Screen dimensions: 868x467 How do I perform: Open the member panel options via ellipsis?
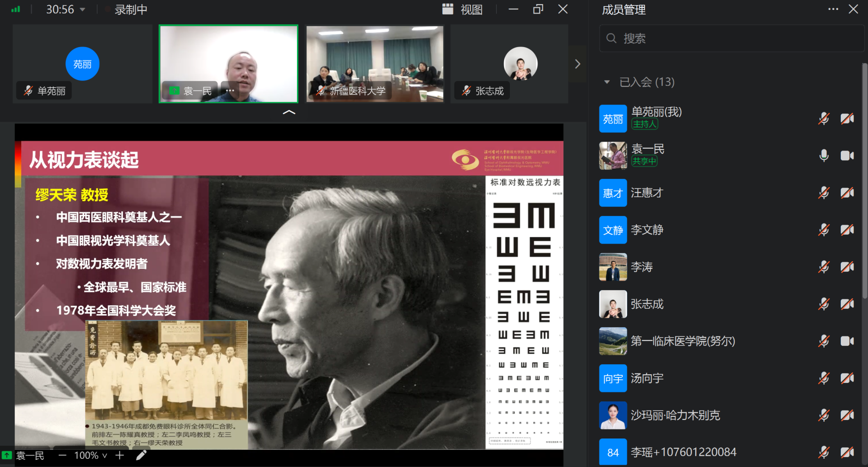click(x=834, y=9)
